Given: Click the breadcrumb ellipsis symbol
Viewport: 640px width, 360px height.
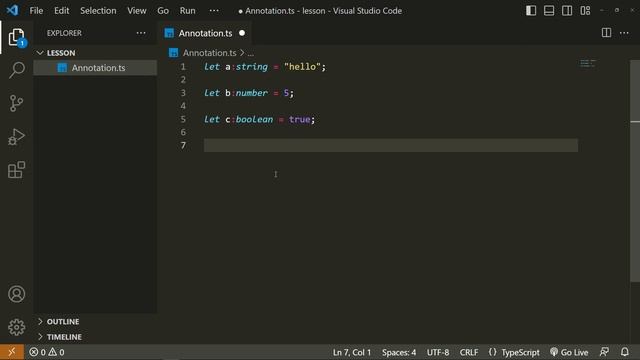Looking at the screenshot, I should (x=251, y=53).
